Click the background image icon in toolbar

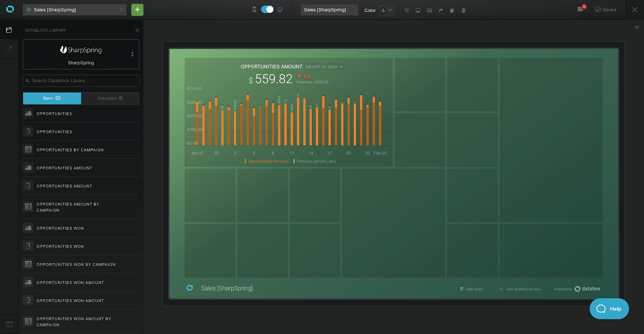(x=429, y=10)
